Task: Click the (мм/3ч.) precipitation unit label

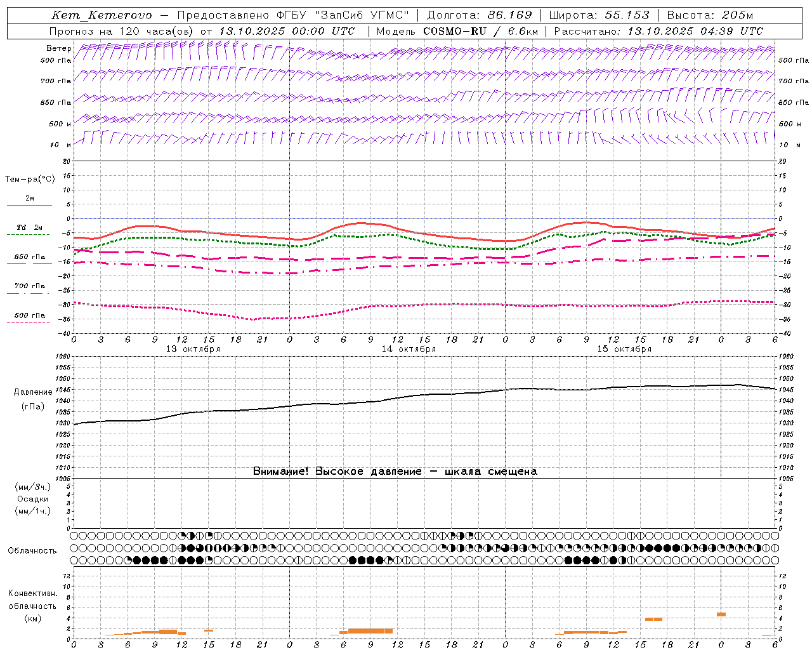Action: (33, 487)
